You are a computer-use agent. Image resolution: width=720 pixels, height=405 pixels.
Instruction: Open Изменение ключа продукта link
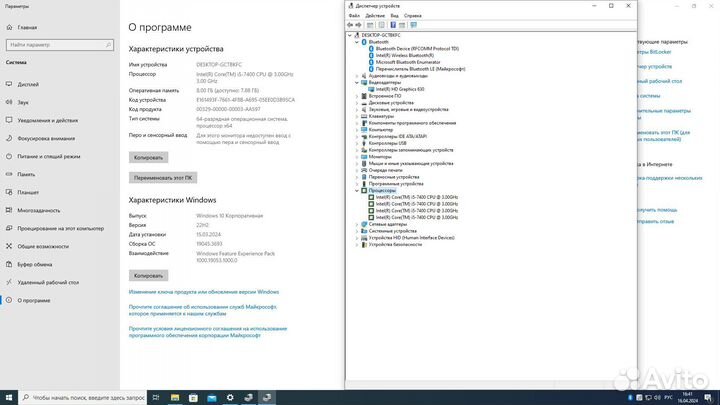pos(204,292)
